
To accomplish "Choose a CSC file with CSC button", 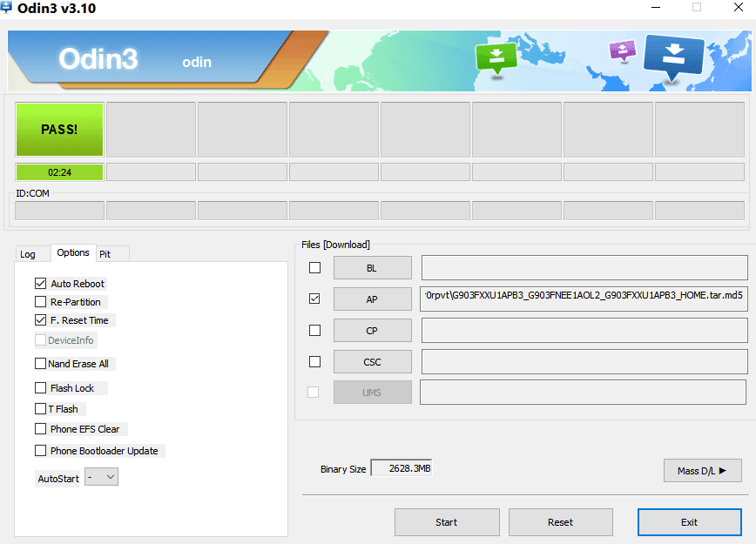I will click(x=373, y=362).
